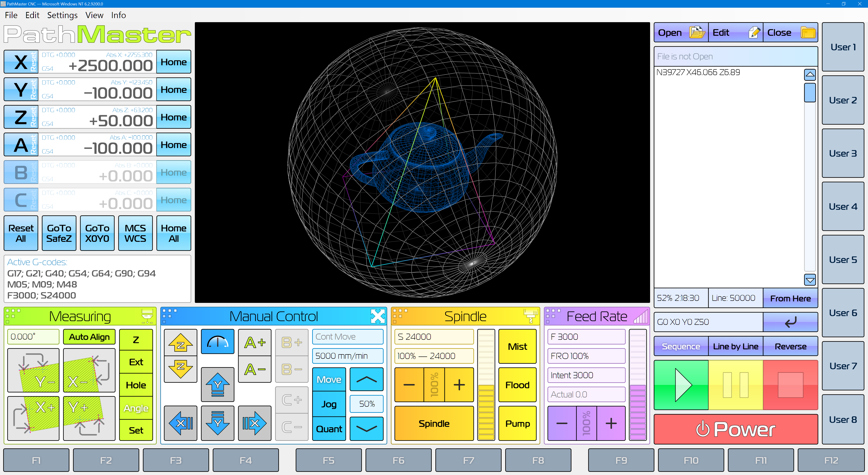Click the Z-down jog arrow icon

click(180, 368)
